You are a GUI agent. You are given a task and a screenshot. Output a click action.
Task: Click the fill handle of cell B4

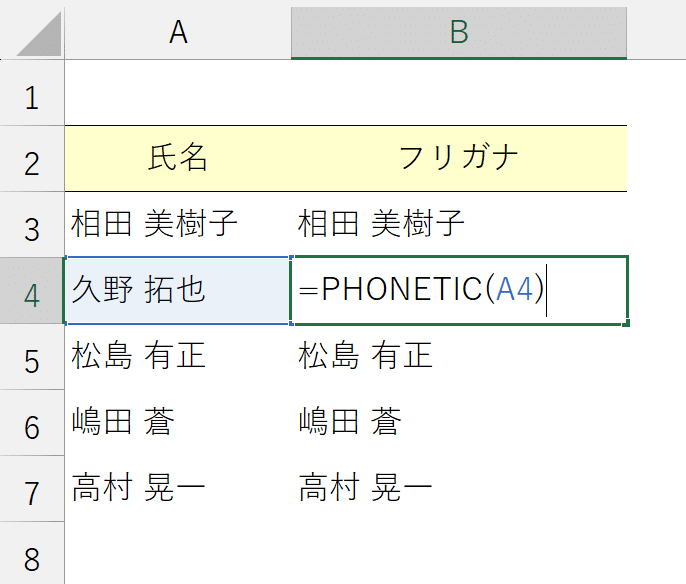tap(627, 324)
